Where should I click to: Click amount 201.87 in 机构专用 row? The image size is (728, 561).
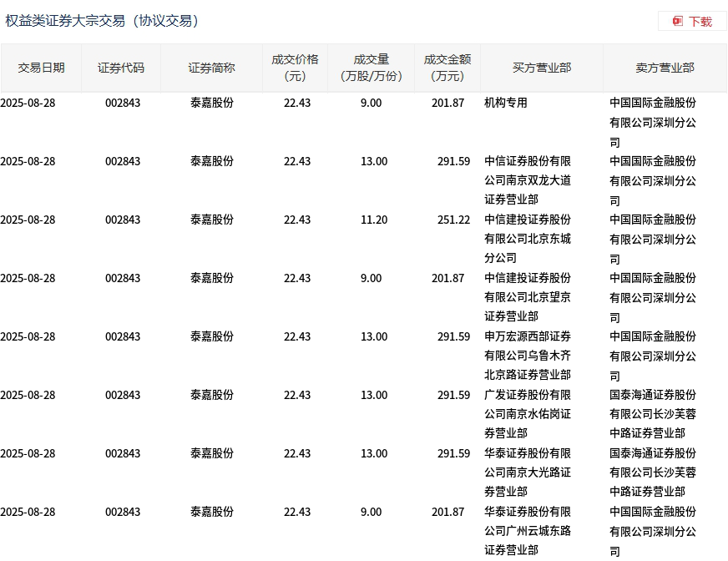click(x=448, y=103)
